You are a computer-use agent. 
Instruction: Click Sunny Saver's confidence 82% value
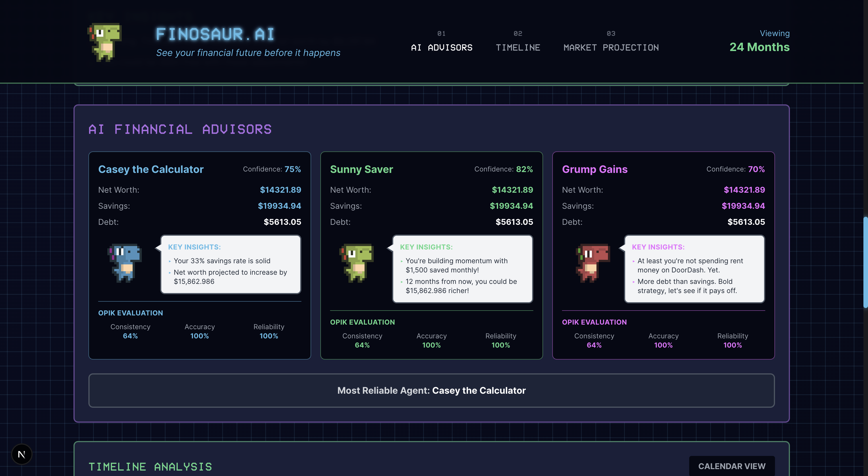click(524, 169)
